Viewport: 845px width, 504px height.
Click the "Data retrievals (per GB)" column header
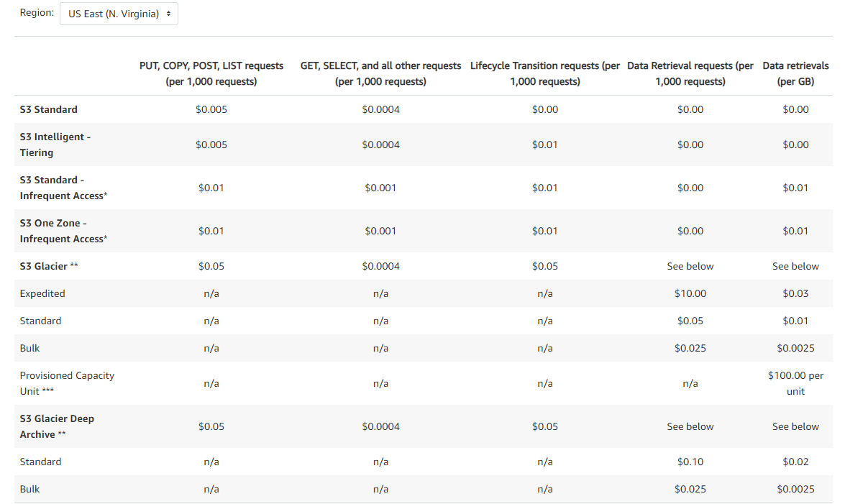[795, 73]
